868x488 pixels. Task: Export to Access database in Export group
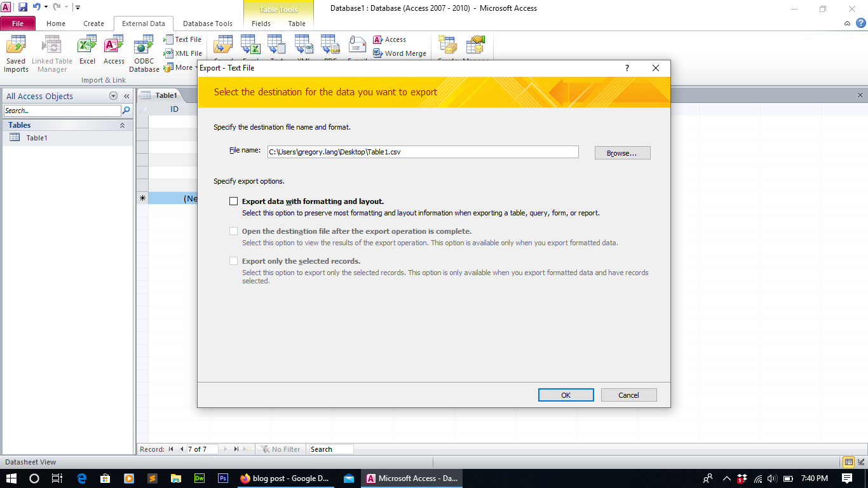pyautogui.click(x=390, y=39)
